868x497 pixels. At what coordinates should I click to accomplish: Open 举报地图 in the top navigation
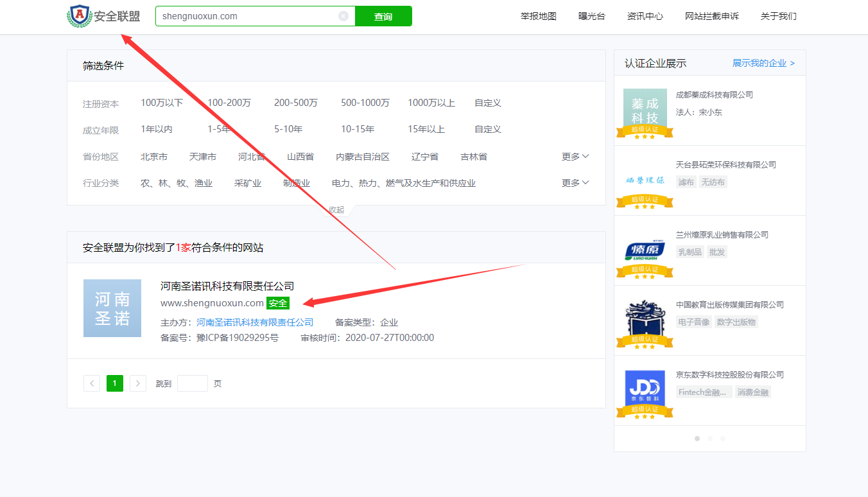(539, 16)
